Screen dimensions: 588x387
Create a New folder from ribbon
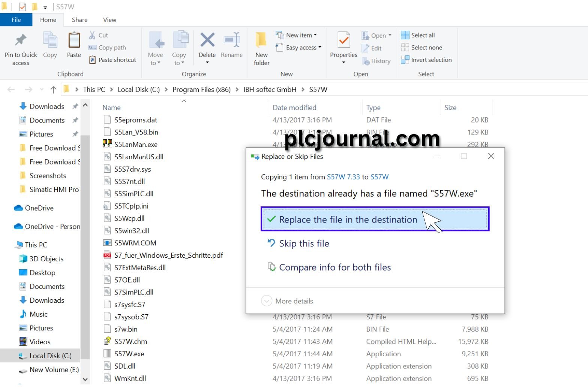pos(261,49)
